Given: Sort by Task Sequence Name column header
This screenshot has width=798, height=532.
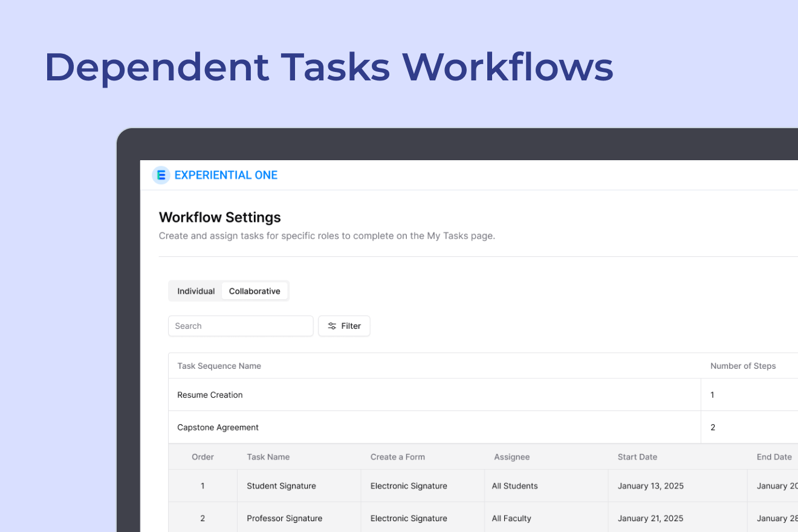Looking at the screenshot, I should point(219,366).
